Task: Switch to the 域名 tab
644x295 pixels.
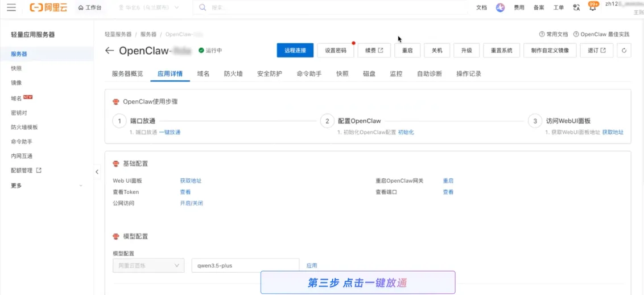Action: point(203,74)
